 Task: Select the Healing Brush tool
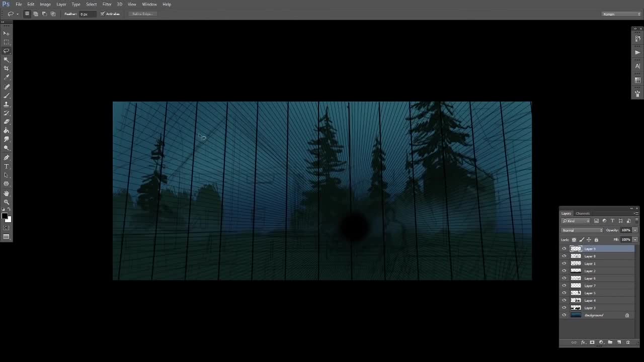click(x=7, y=87)
